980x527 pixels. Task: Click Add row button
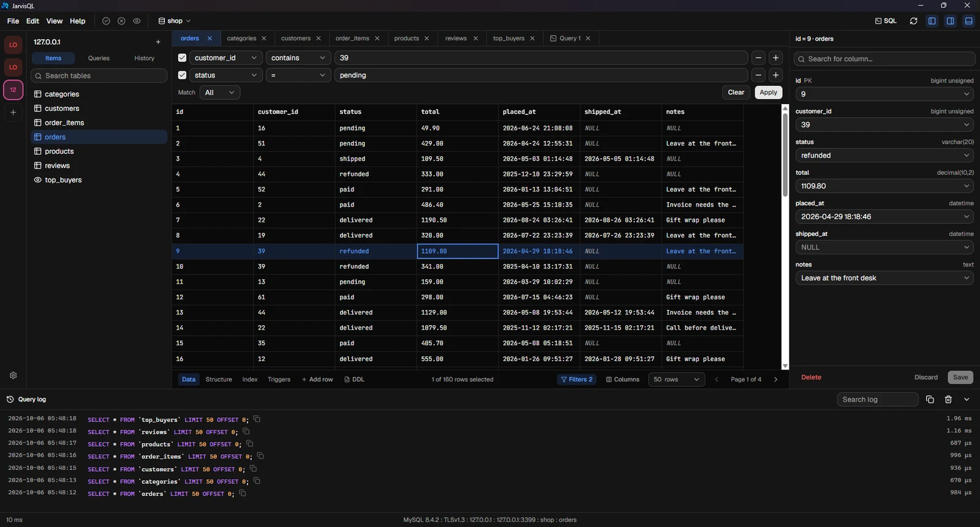coord(317,379)
